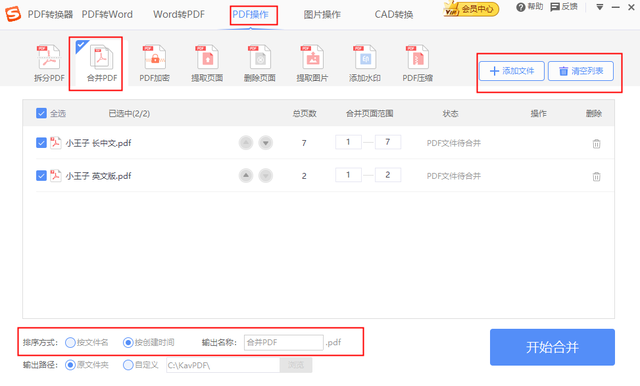Move 小王子 长中文.pdf up in list

coord(246,143)
